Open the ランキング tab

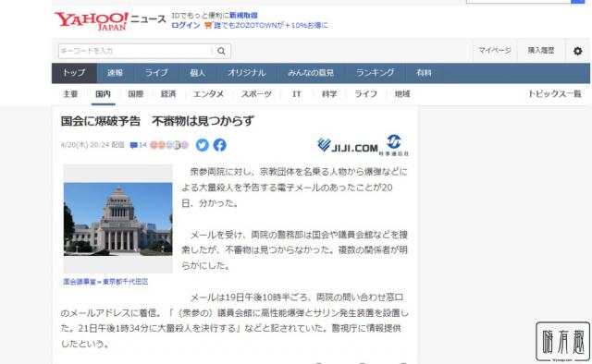click(375, 73)
